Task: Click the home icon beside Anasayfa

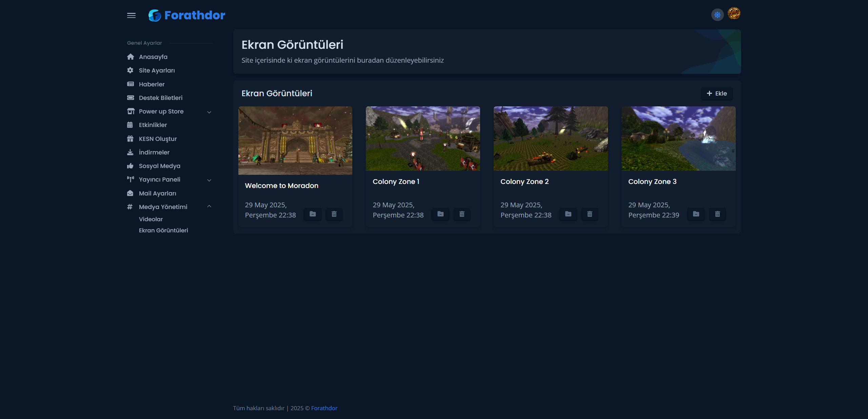Action: tap(130, 57)
